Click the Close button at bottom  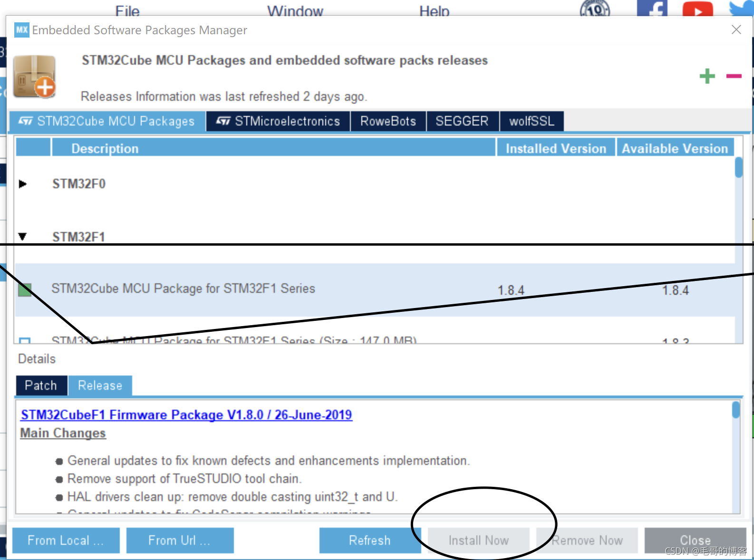(x=696, y=541)
